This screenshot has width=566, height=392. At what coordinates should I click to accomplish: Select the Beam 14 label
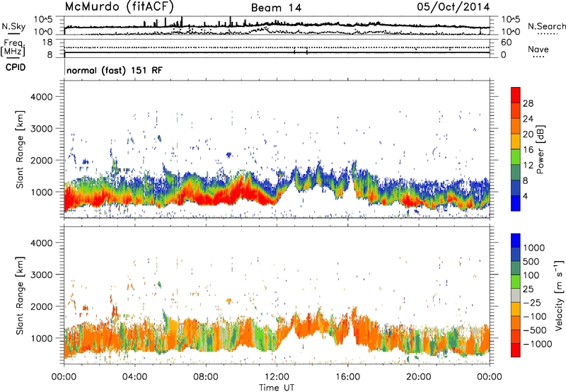pyautogui.click(x=276, y=8)
